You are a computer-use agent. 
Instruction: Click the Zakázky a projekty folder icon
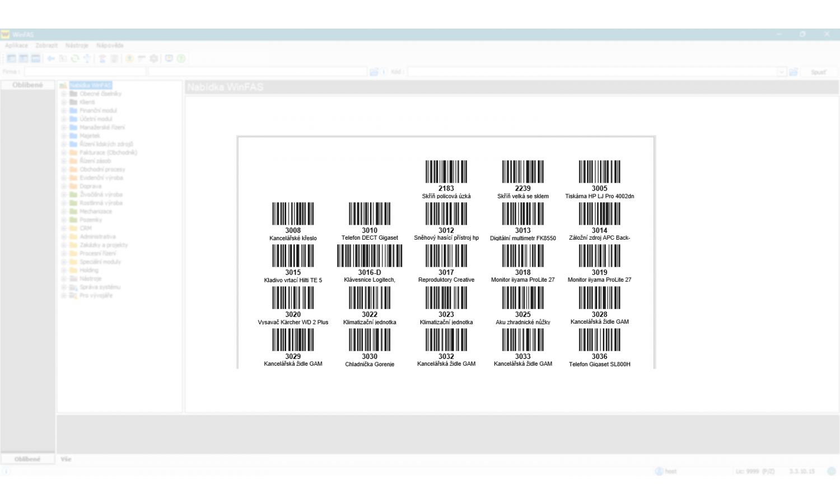click(73, 245)
